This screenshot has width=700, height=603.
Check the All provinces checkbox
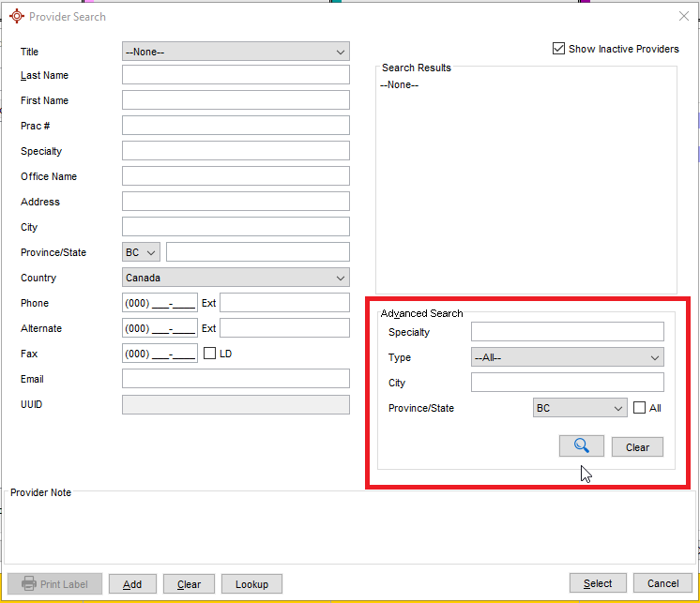(640, 408)
